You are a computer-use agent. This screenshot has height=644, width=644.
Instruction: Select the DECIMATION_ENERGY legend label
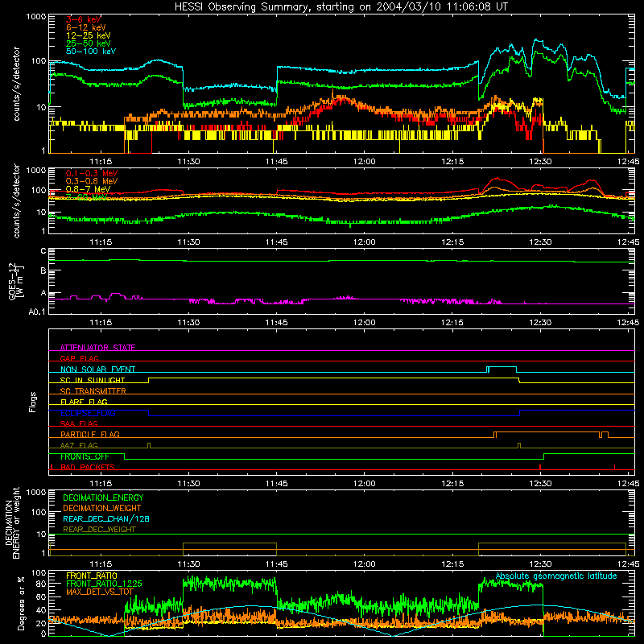(103, 497)
